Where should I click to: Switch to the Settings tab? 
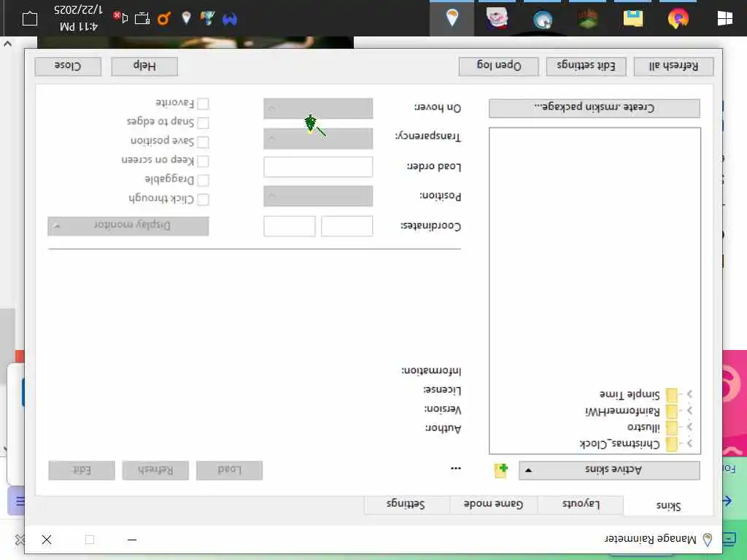click(x=407, y=504)
